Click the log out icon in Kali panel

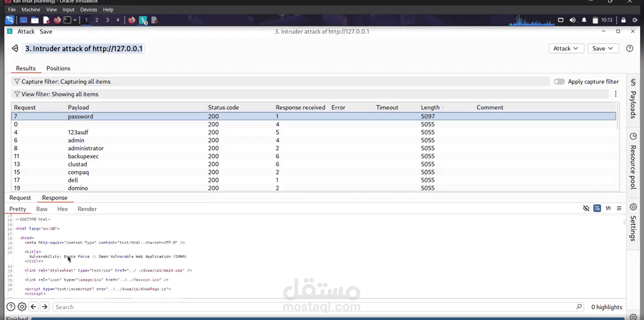tap(635, 20)
